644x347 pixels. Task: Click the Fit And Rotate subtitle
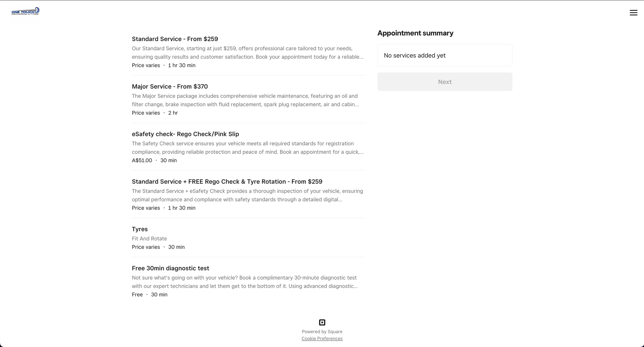[149, 239]
